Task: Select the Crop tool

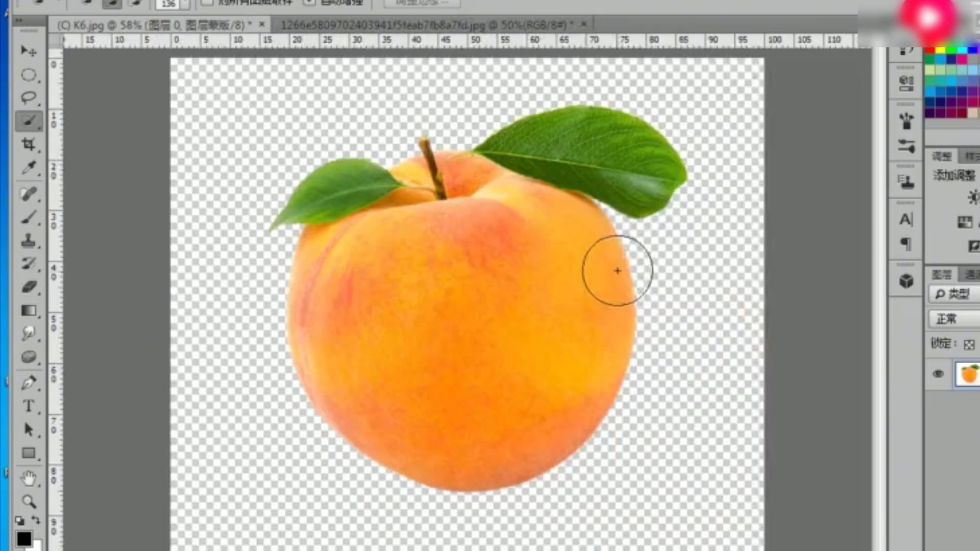Action: point(29,144)
